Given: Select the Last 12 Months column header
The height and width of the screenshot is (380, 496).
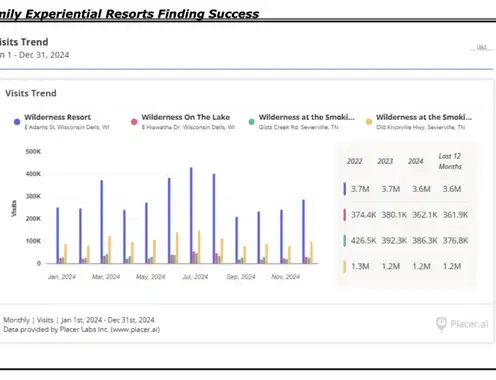Looking at the screenshot, I should (450, 161).
